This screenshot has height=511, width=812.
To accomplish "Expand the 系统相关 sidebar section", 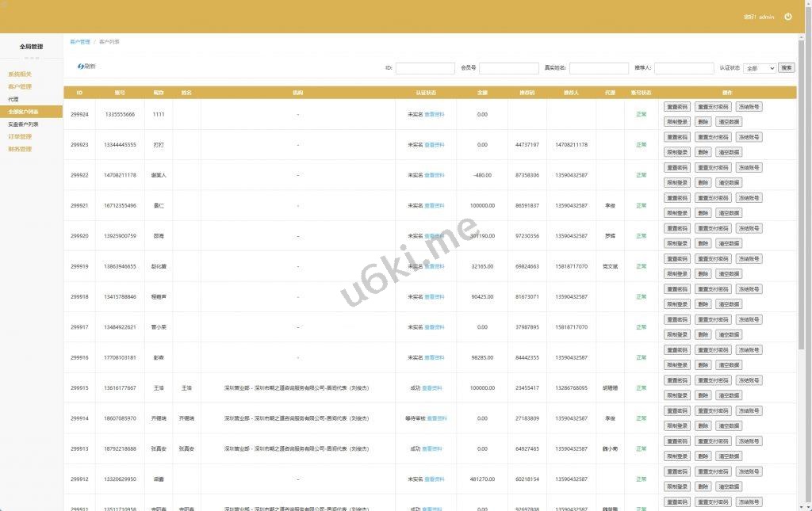I will point(20,74).
